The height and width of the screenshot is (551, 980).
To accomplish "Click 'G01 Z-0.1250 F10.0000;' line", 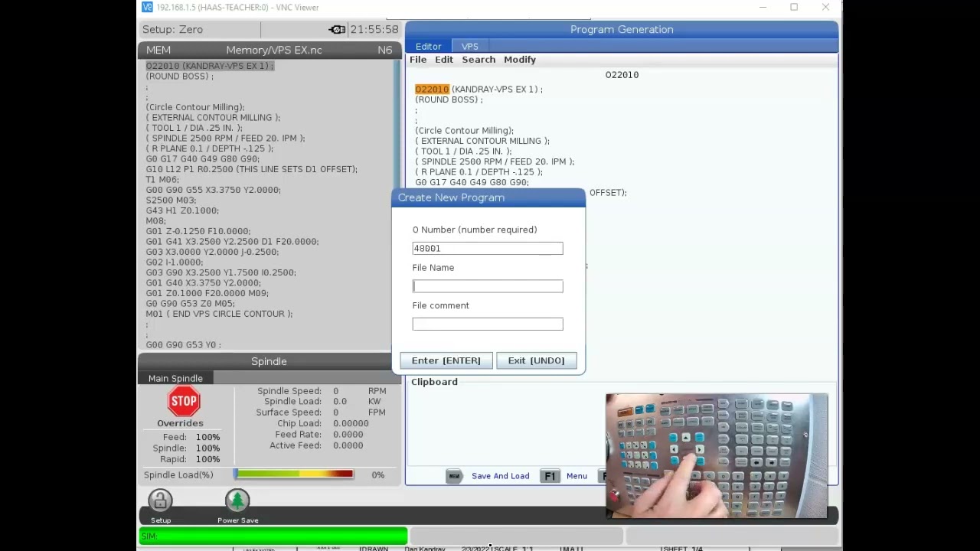I will tap(198, 231).
